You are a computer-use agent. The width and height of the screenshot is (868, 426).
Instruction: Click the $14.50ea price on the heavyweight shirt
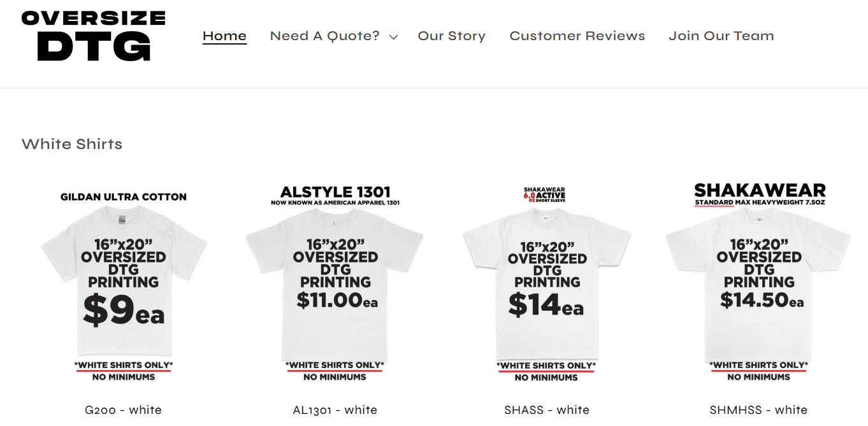[x=762, y=300]
